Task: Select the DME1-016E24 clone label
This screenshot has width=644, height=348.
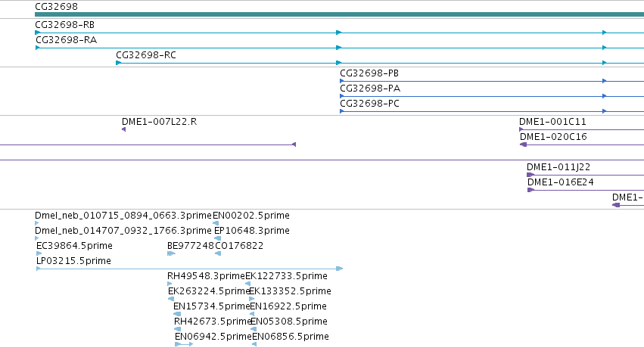Action: coord(561,182)
